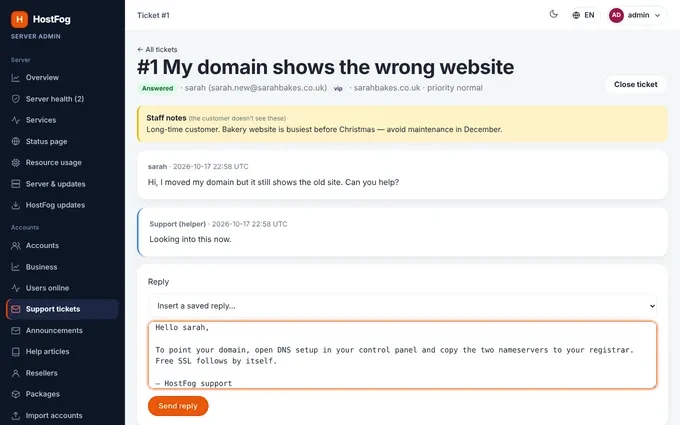The width and height of the screenshot is (680, 425).
Task: Go back via All tickets link
Action: click(157, 49)
